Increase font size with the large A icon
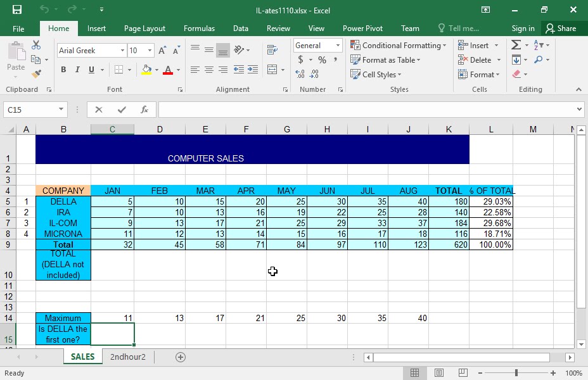 (162, 50)
